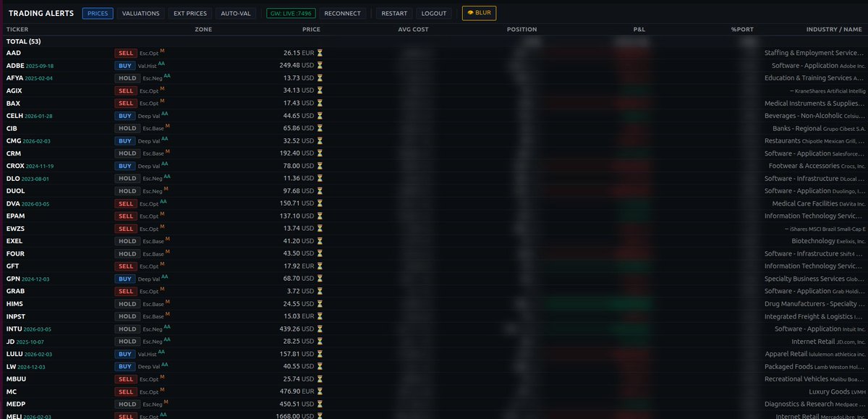The image size is (868, 419).
Task: Open the VALUATIONS tab
Action: tap(140, 14)
